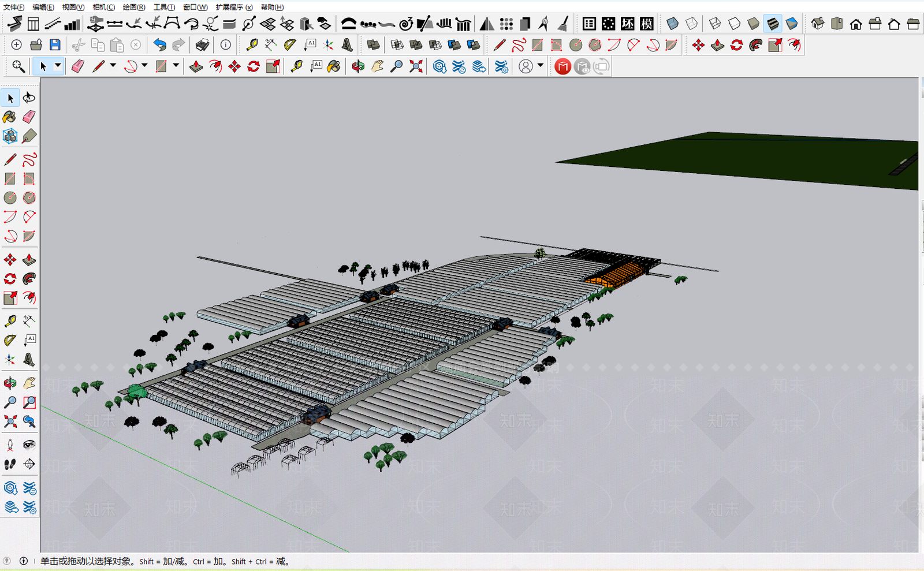Click the red M extension button
Viewport: 924px width, 571px height.
[x=563, y=67]
